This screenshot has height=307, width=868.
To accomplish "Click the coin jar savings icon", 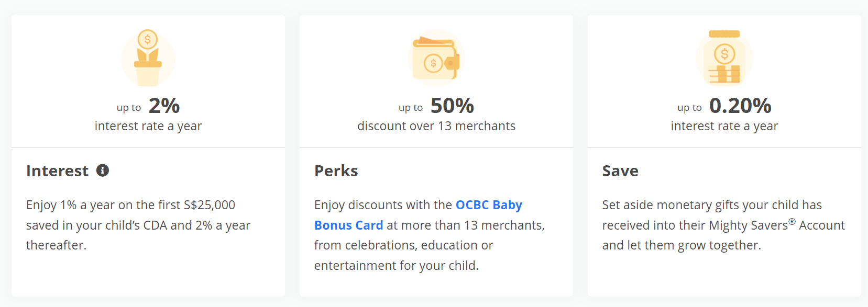I will [x=724, y=58].
